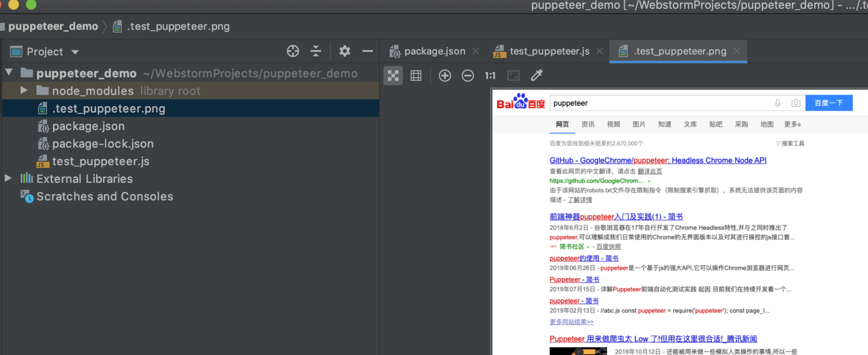Click the Collapse All icon in Project panel
Screen dimensions: 868x355
pyautogui.click(x=316, y=51)
